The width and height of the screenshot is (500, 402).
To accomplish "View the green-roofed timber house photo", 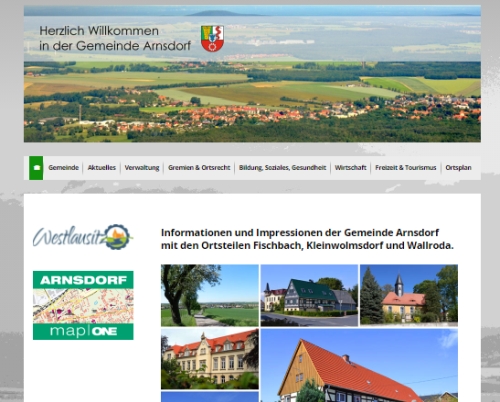I will pos(309,295).
